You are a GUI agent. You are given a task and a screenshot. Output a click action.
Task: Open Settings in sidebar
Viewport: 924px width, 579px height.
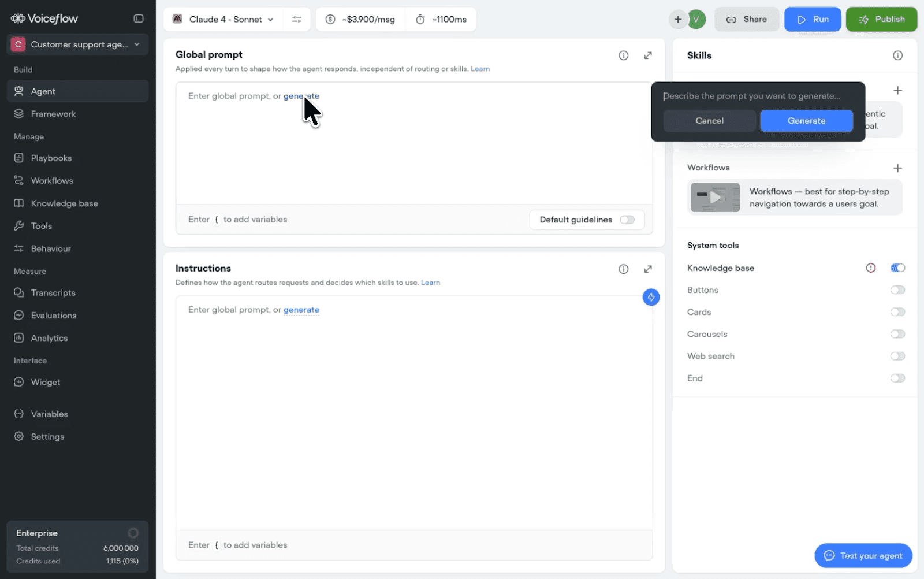click(77, 437)
